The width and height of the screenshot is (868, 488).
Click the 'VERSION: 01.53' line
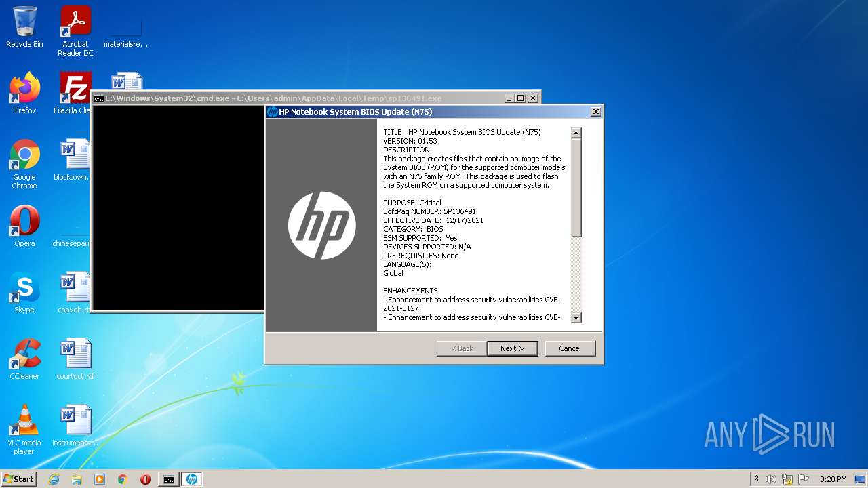coord(410,141)
